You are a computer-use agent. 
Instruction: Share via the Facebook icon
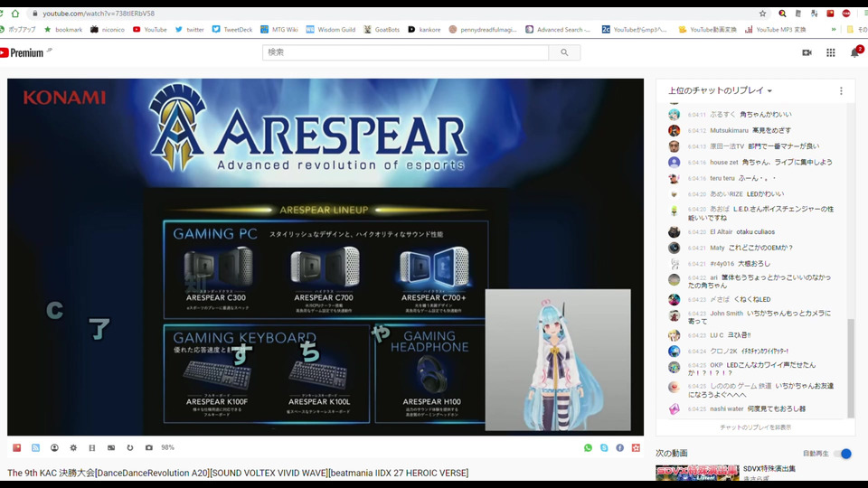coord(620,447)
